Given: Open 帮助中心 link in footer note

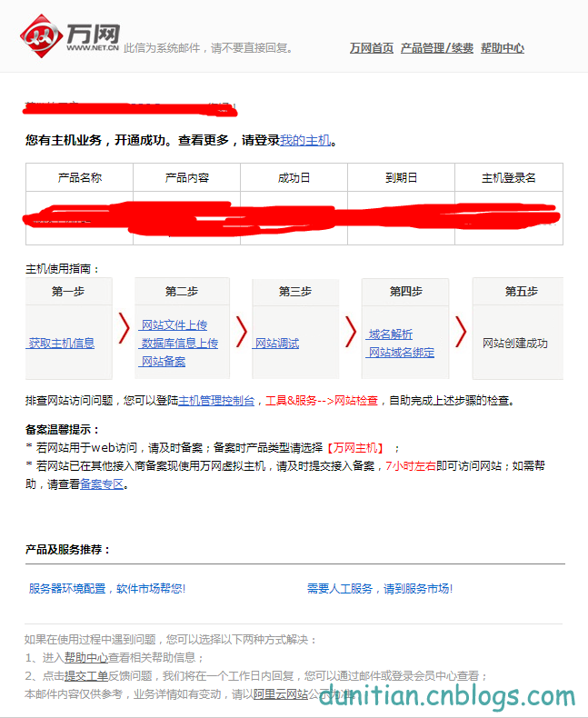Looking at the screenshot, I should tap(86, 657).
